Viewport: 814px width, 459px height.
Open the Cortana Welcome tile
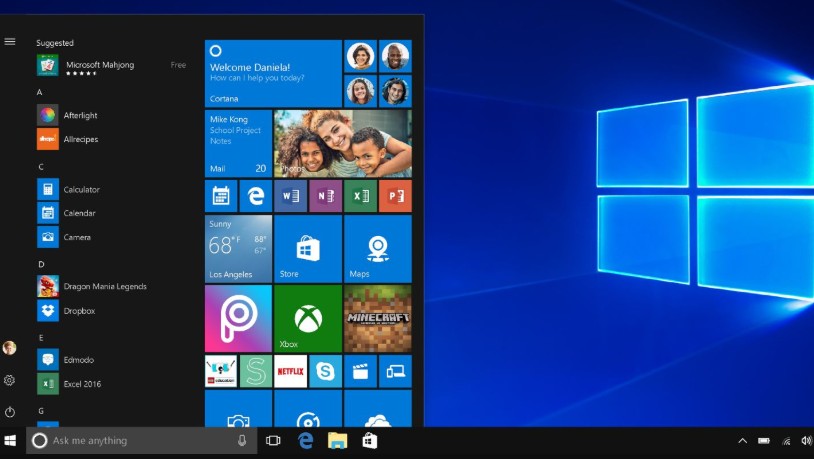click(273, 74)
